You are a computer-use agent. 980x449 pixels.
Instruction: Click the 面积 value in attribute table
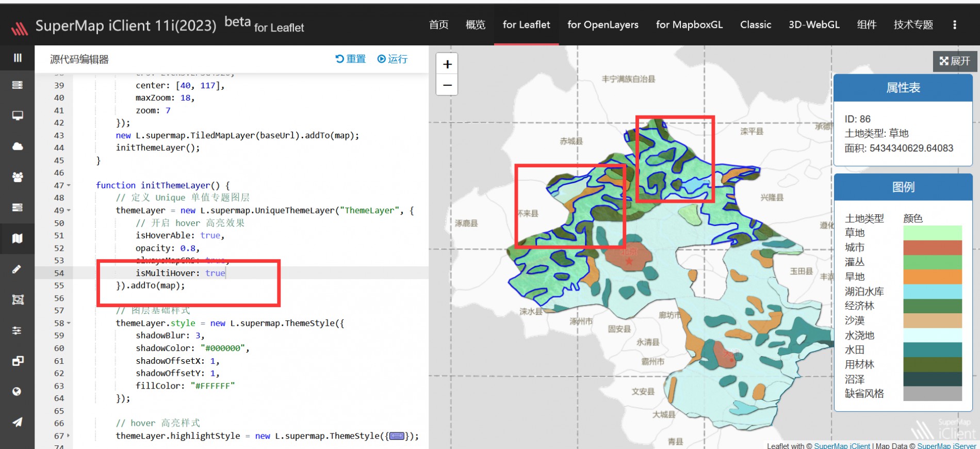point(911,148)
